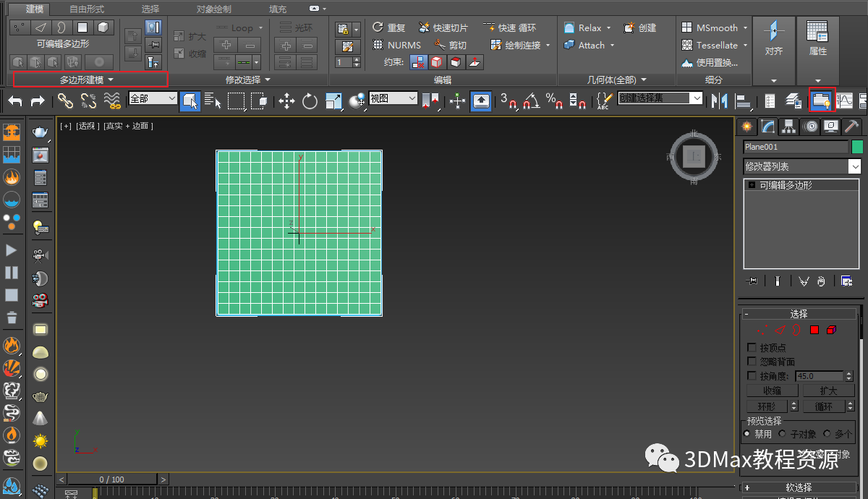Screen dimensions: 868x499
Task: Click the 0 / 100 time slider
Action: point(111,479)
